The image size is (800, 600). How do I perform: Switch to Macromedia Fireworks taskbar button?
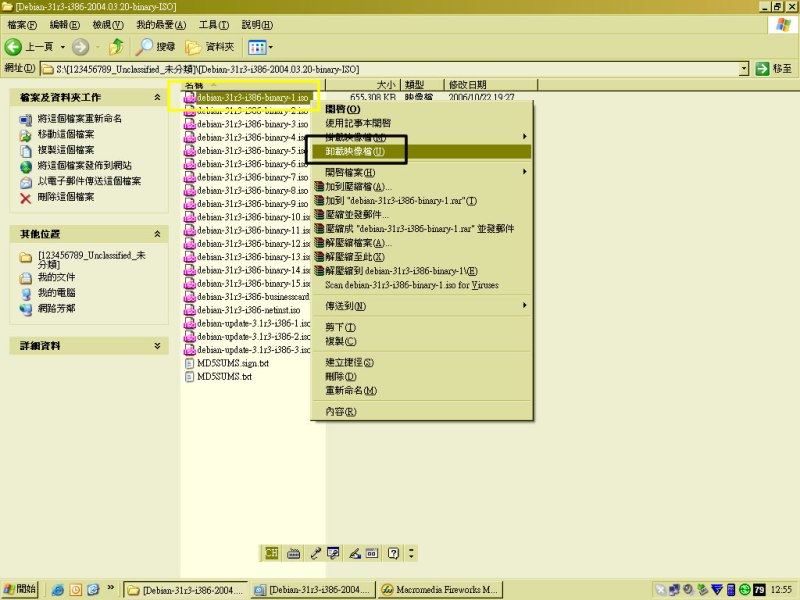440,590
